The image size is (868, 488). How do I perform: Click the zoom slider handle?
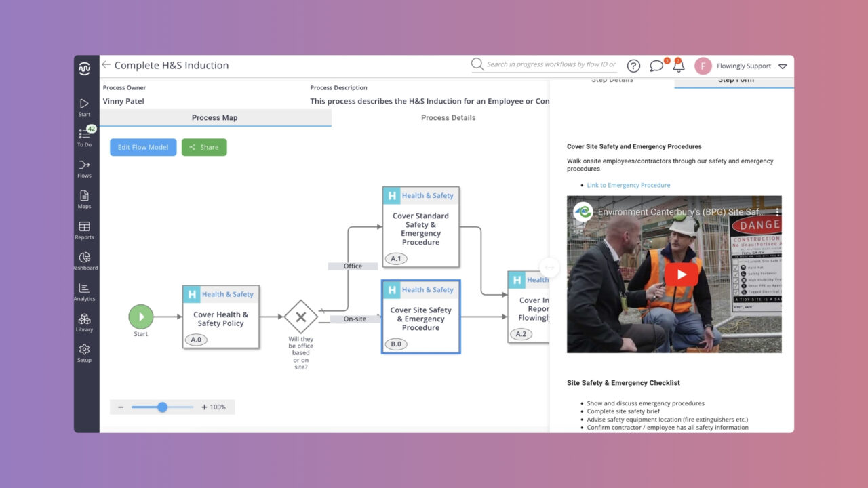coord(162,407)
